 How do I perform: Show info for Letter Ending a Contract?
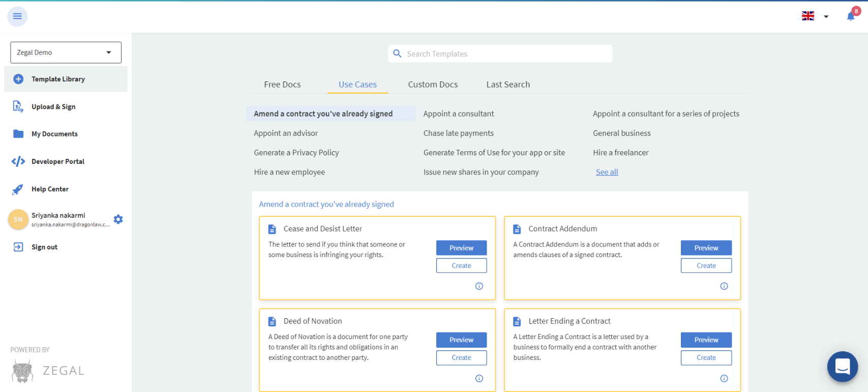tap(724, 378)
